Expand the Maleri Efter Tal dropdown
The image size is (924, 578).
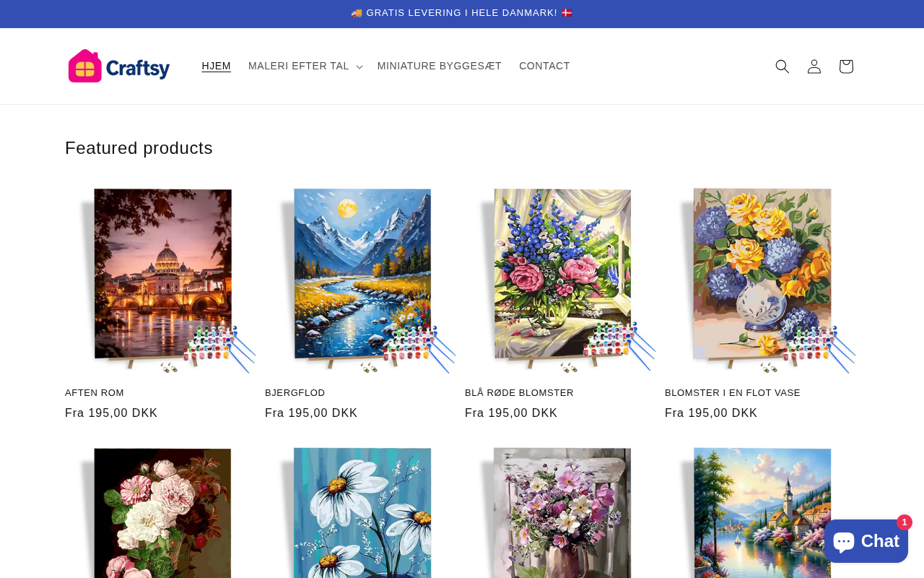[305, 66]
